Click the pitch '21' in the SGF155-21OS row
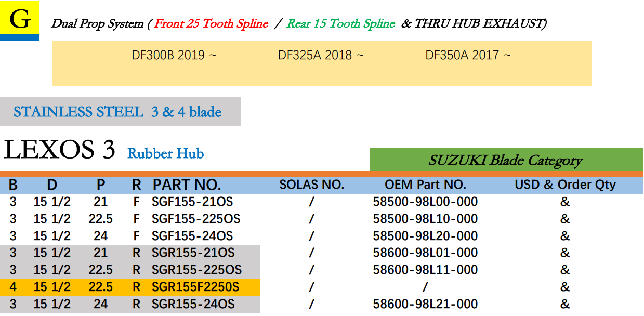This screenshot has width=644, height=316. (x=100, y=202)
